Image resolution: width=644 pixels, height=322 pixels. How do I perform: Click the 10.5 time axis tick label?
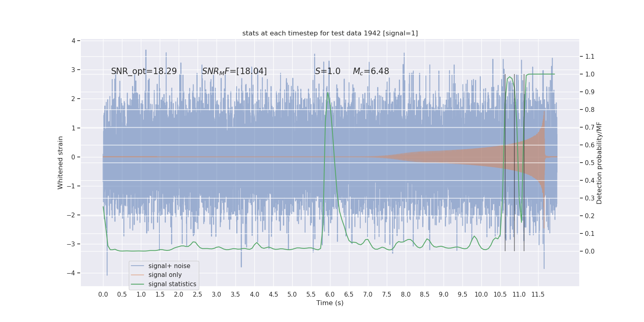pos(500,295)
